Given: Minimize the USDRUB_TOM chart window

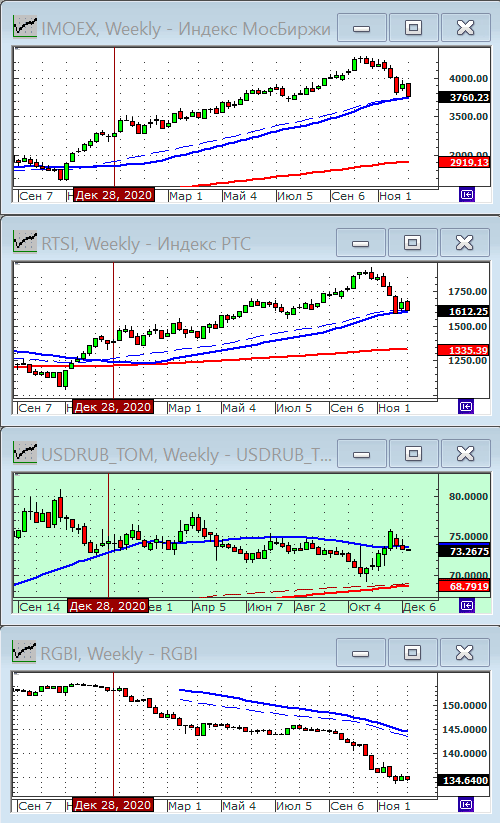Looking at the screenshot, I should pos(361,453).
